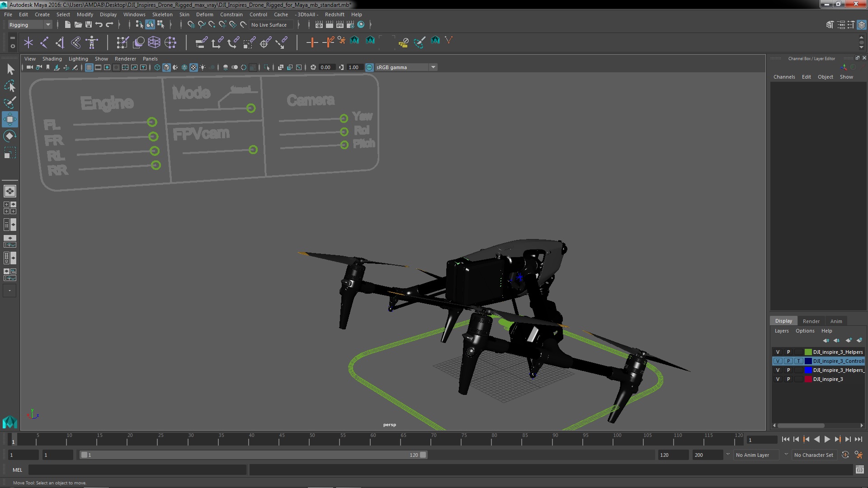Click the Create Lattice shelf icon
This screenshot has width=868, height=488.
pos(154,42)
